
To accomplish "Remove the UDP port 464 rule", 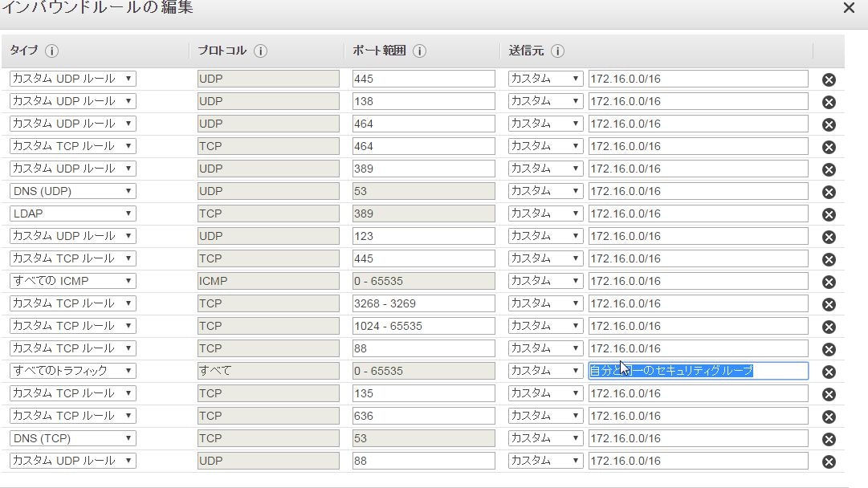I will pyautogui.click(x=829, y=124).
